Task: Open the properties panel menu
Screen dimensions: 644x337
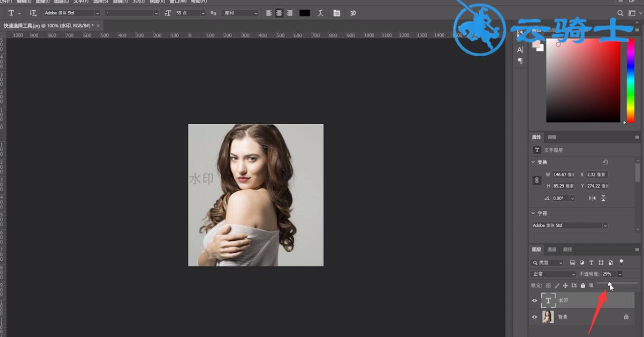Action: click(x=637, y=137)
